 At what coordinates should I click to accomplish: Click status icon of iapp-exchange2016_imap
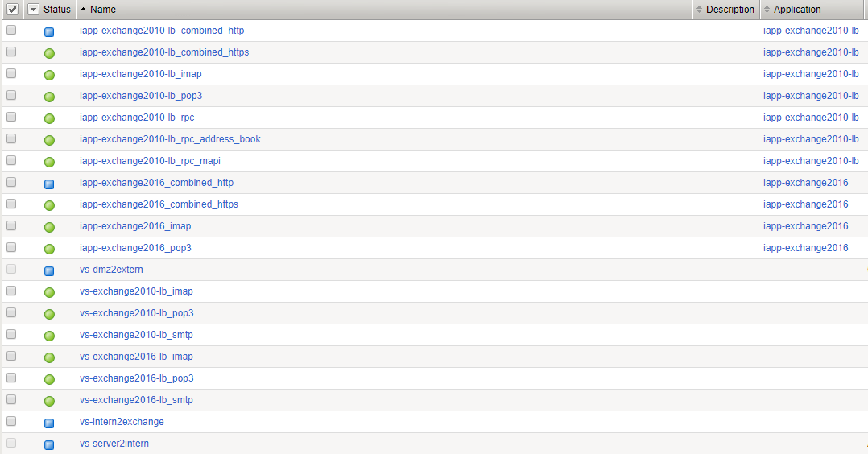49,227
